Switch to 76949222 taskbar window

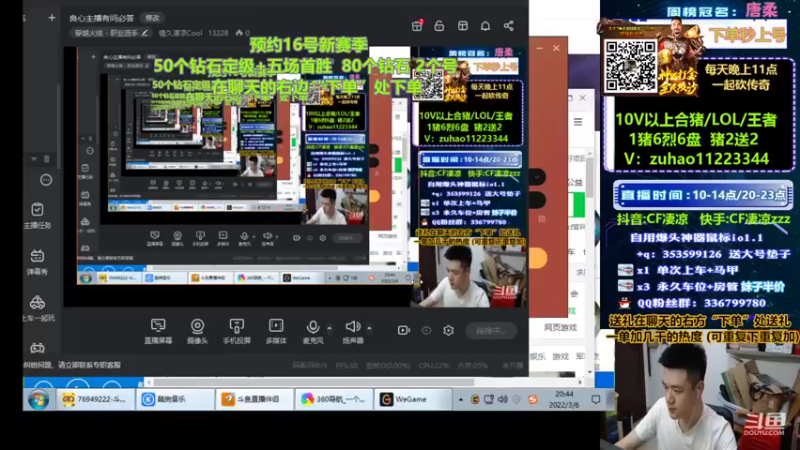coord(94,399)
